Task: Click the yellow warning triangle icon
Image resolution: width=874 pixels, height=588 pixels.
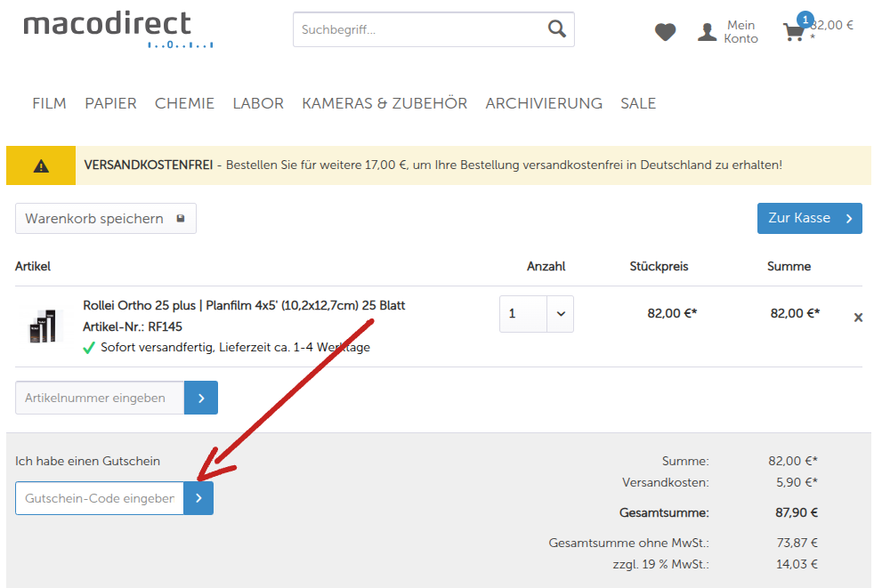Action: [x=40, y=165]
